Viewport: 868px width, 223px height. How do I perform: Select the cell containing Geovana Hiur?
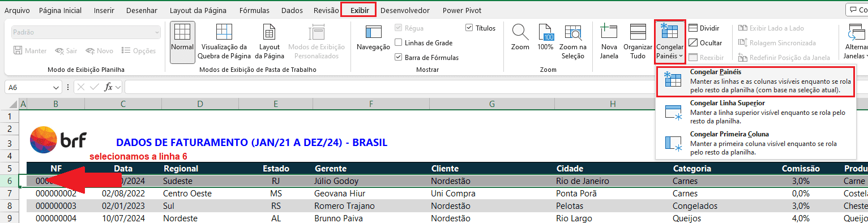click(371, 193)
